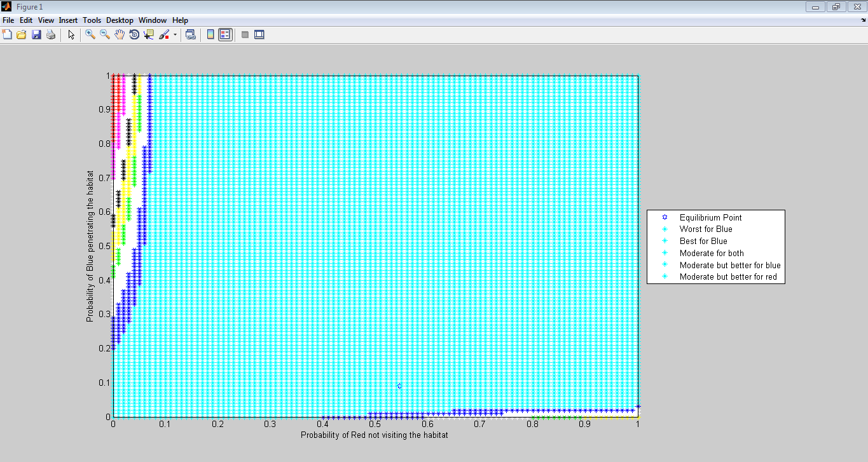Viewport: 868px width, 462px height.
Task: Create a new figure
Action: click(8, 34)
